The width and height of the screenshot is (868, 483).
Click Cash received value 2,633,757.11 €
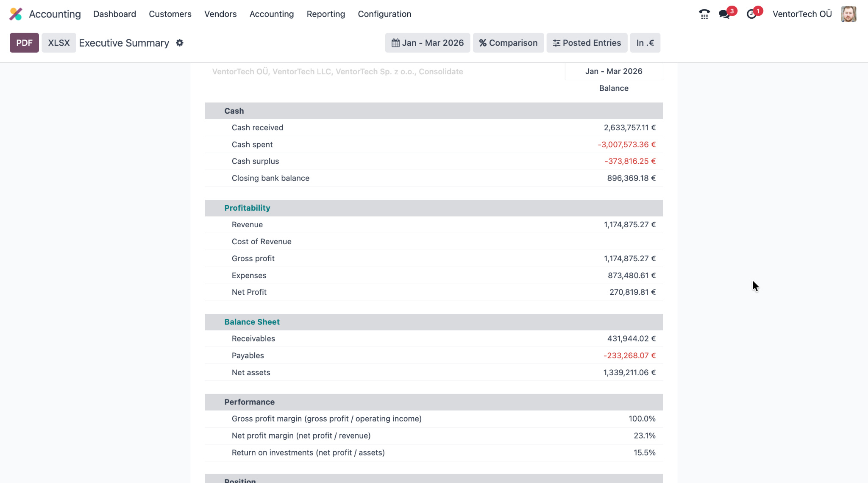(629, 128)
